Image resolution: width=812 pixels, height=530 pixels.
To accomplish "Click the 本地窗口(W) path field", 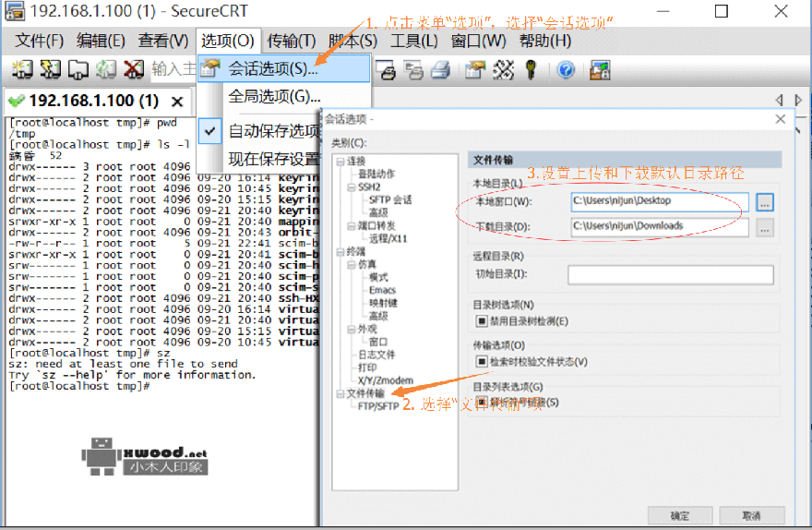I will pos(660,201).
